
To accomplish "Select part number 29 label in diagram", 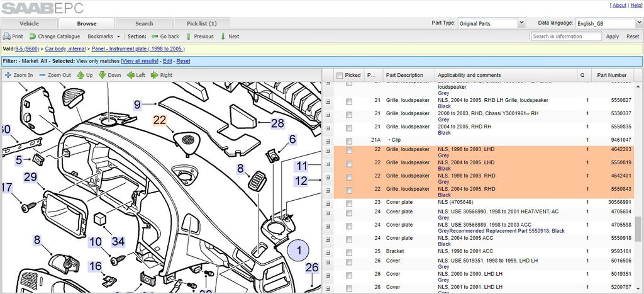I will click(30, 178).
